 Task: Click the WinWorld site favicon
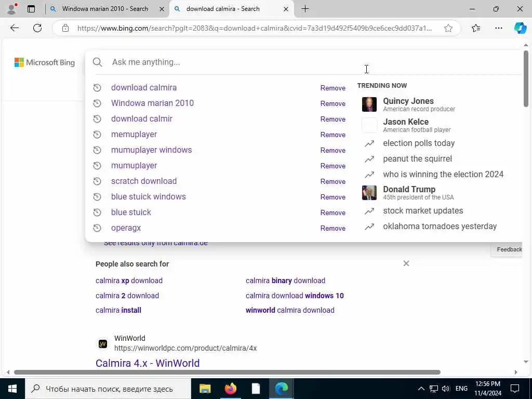point(103,344)
